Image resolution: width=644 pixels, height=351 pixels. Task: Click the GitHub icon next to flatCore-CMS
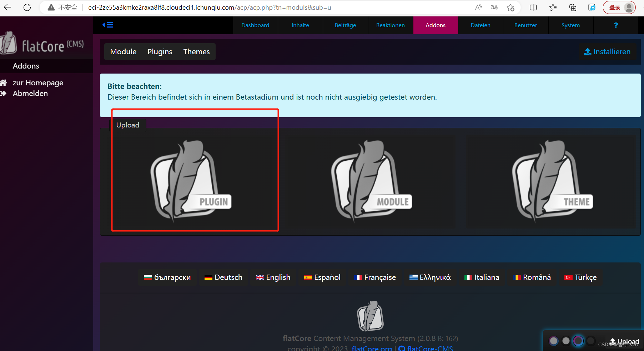click(402, 349)
